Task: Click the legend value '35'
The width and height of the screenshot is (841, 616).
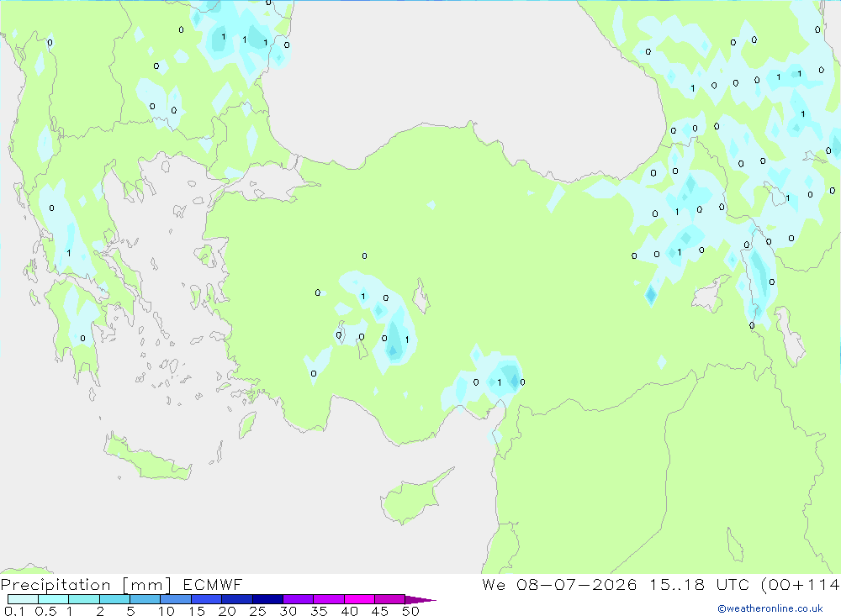Action: 319,611
